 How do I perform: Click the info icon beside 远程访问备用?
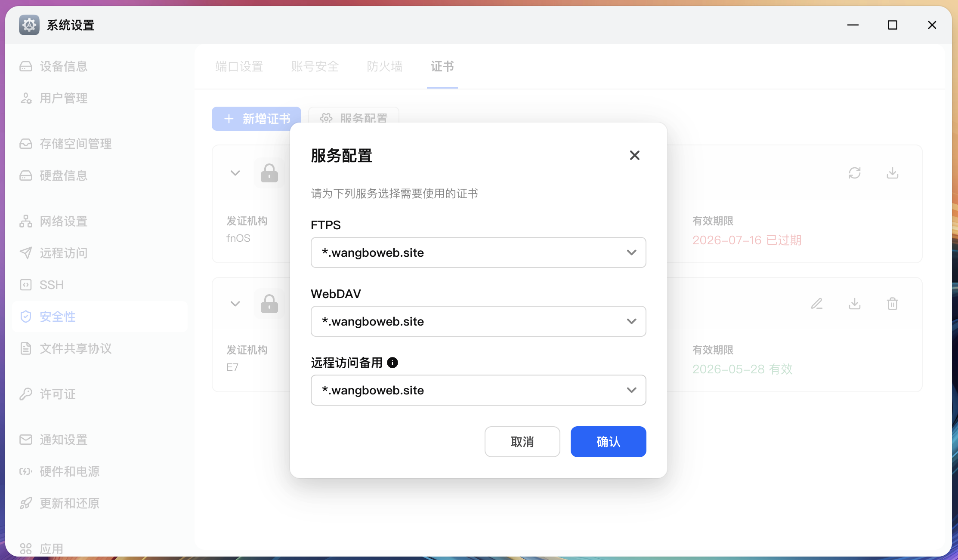[x=392, y=363]
